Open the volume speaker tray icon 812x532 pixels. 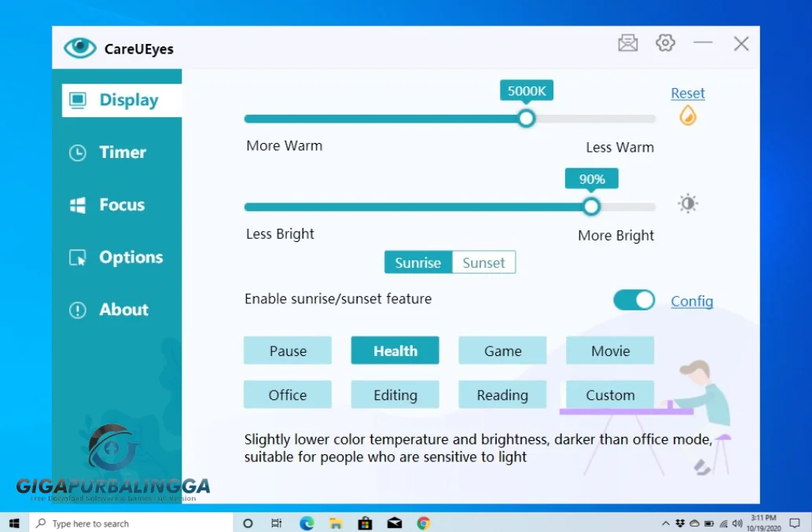tap(737, 523)
